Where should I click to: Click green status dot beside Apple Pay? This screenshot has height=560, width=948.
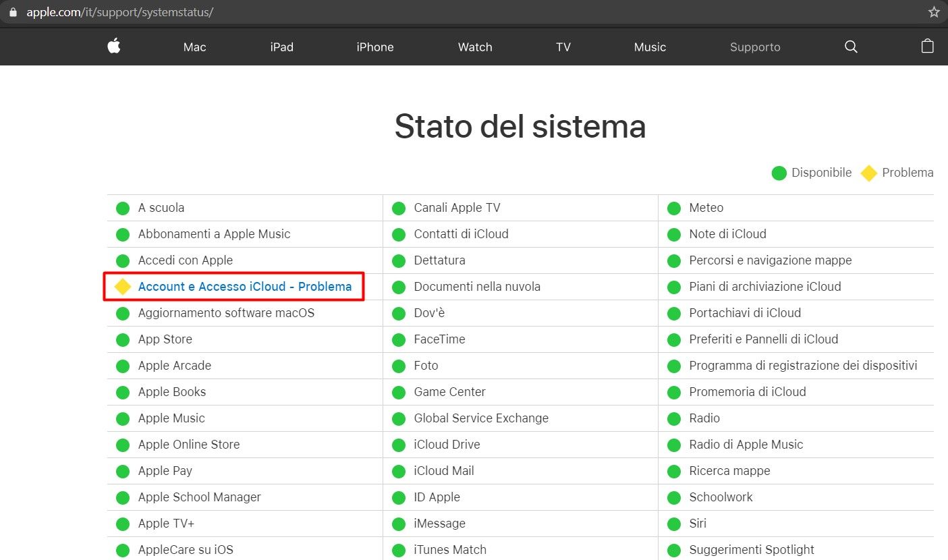(123, 471)
